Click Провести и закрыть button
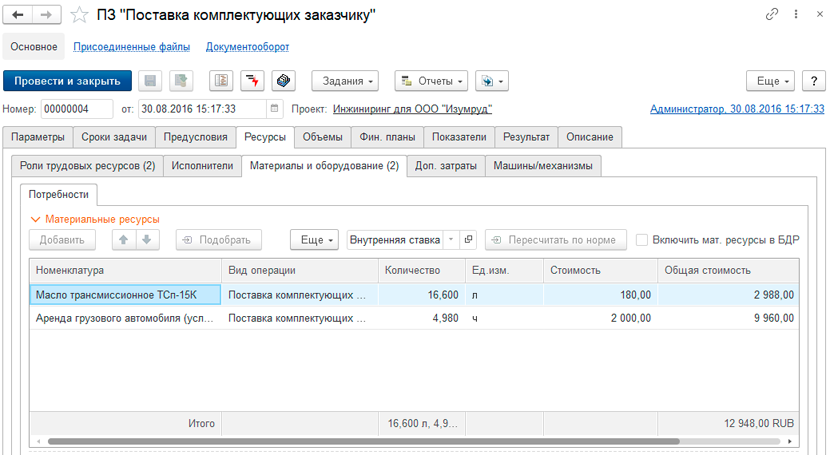This screenshot has width=830, height=455. [67, 81]
